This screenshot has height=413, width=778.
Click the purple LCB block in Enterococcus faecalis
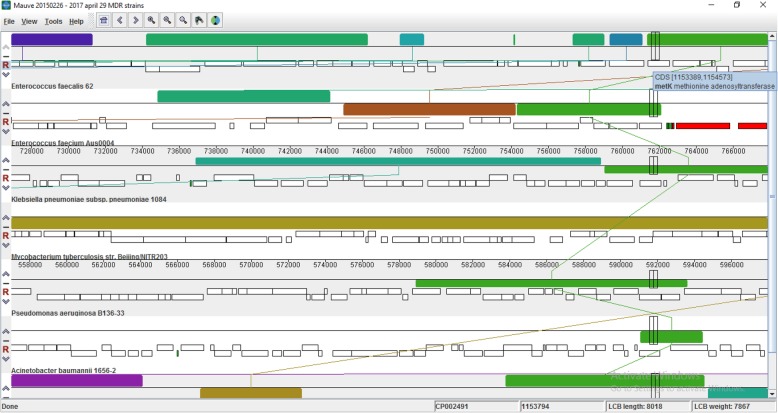[x=52, y=39]
